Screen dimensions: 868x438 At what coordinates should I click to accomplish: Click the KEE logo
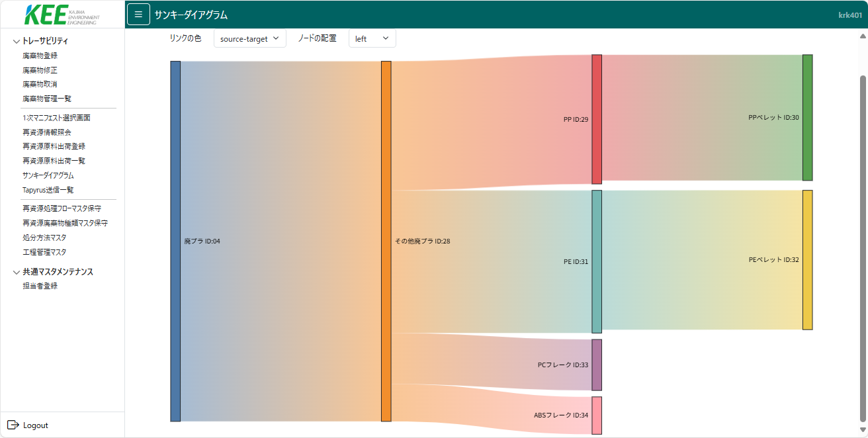(61, 14)
